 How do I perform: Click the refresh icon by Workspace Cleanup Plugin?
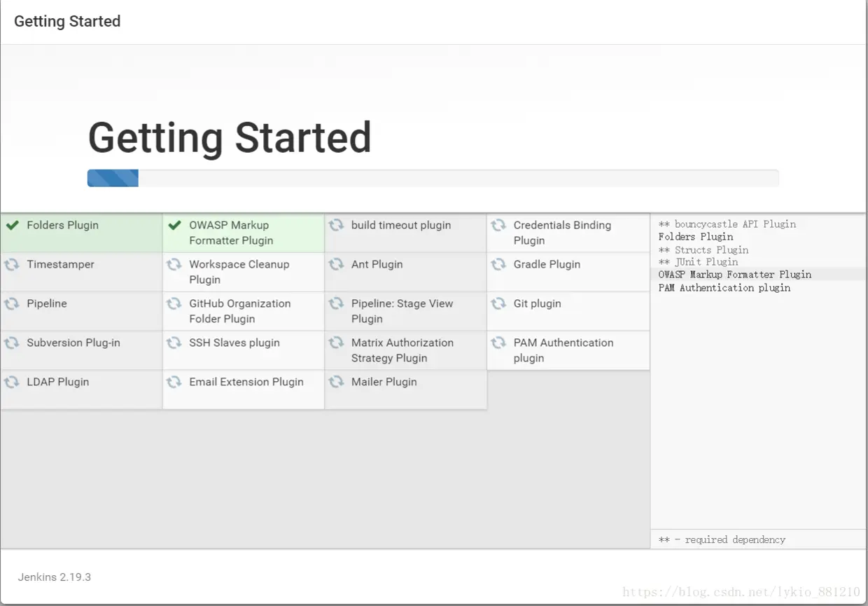tap(174, 264)
